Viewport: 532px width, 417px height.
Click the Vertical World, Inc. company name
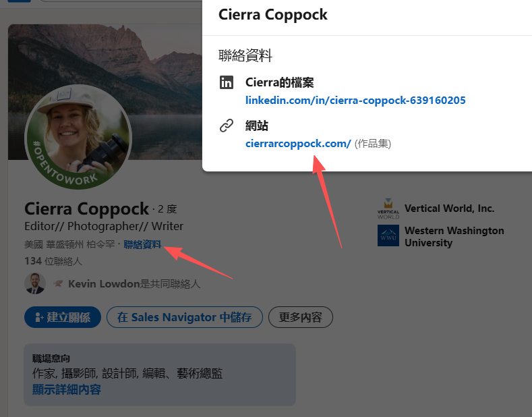point(449,208)
